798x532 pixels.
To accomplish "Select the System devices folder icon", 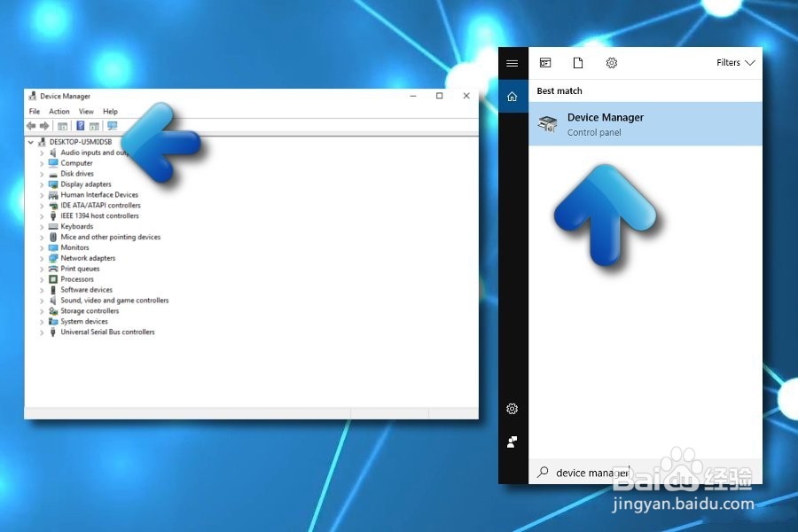I will (53, 321).
